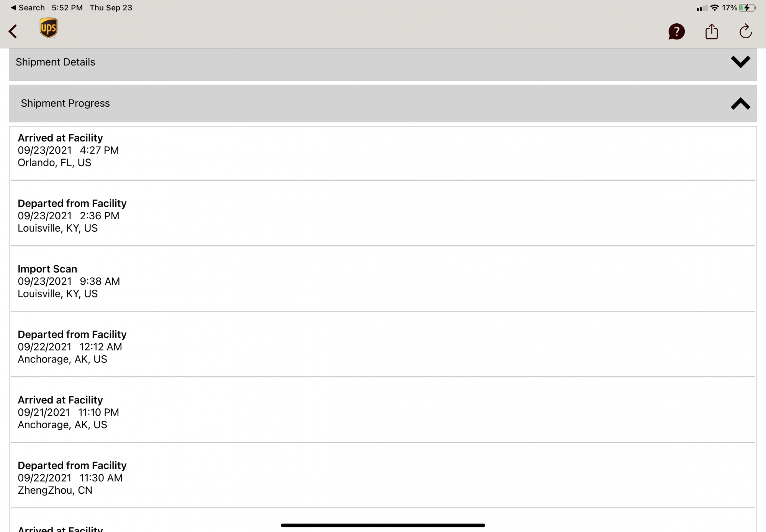Tap the UPS shield logo
The height and width of the screenshot is (532, 766).
[x=48, y=28]
